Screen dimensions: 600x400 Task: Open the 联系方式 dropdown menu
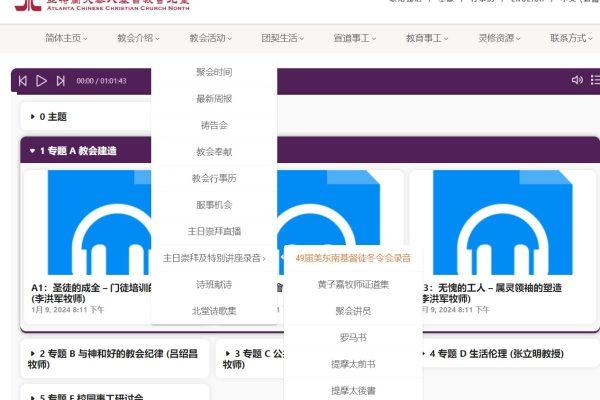[570, 38]
